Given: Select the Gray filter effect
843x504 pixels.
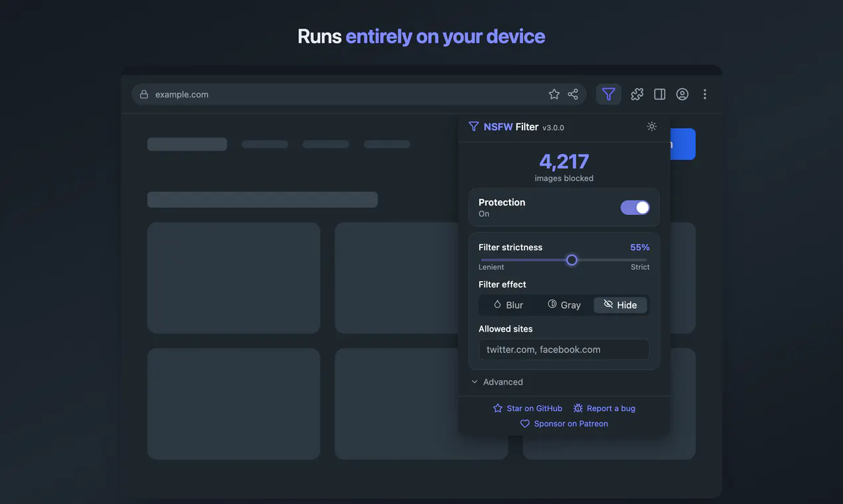Looking at the screenshot, I should (x=564, y=305).
